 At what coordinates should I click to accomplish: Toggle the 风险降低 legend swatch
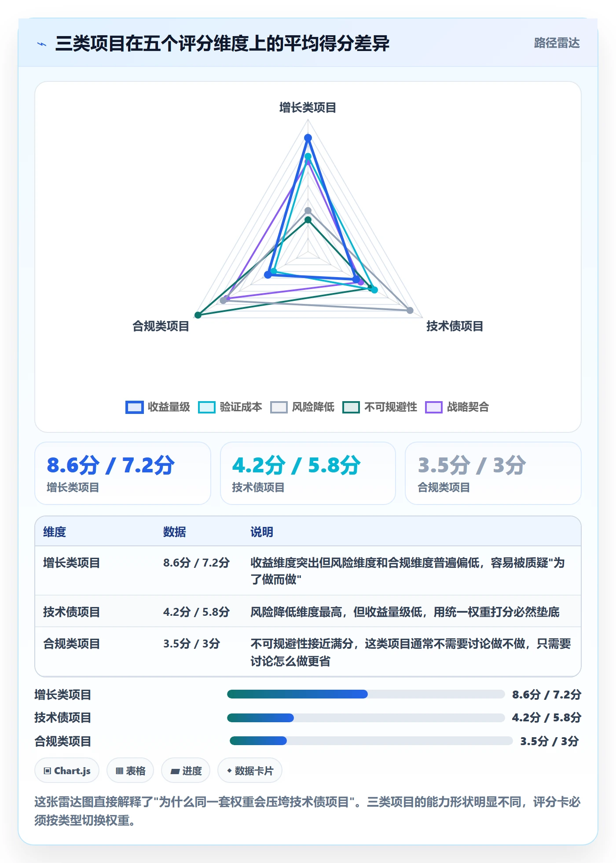pyautogui.click(x=279, y=407)
